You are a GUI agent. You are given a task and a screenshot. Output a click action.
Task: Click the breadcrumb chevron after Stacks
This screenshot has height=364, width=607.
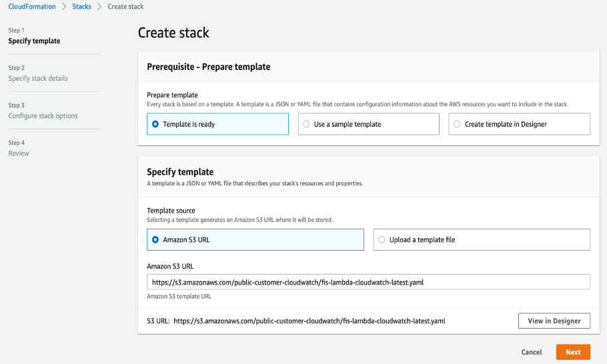pos(99,7)
